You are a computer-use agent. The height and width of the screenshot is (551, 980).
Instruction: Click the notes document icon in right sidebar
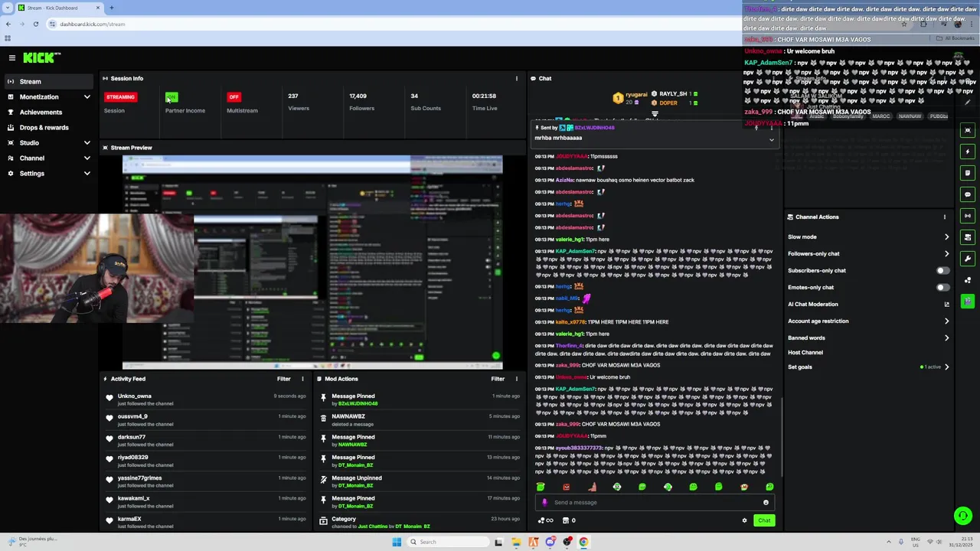[968, 173]
